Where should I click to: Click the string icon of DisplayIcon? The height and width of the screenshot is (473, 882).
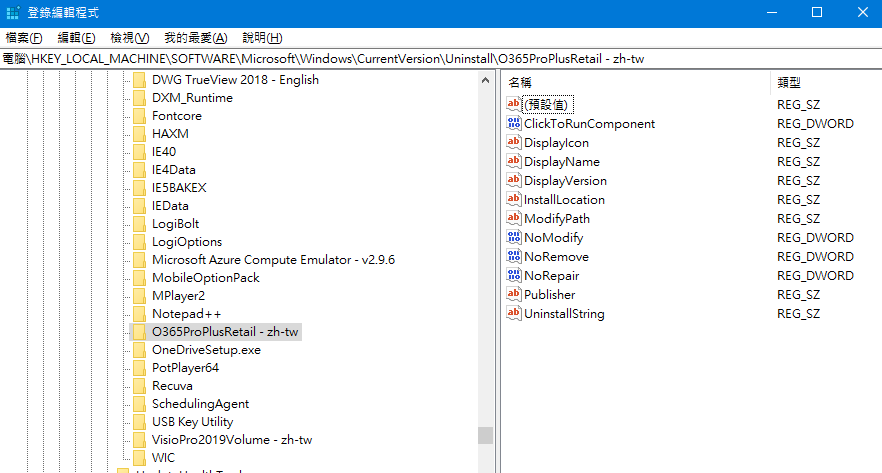pos(514,142)
